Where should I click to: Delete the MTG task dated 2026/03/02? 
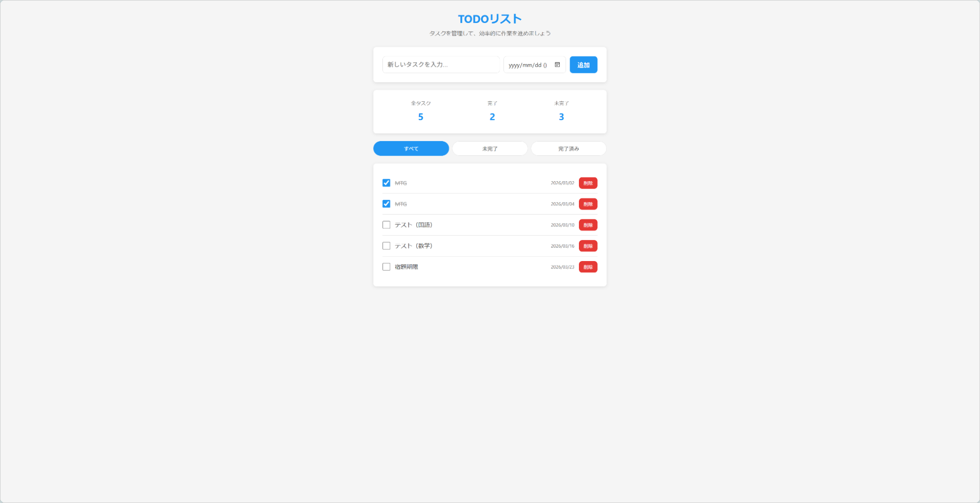(x=588, y=183)
